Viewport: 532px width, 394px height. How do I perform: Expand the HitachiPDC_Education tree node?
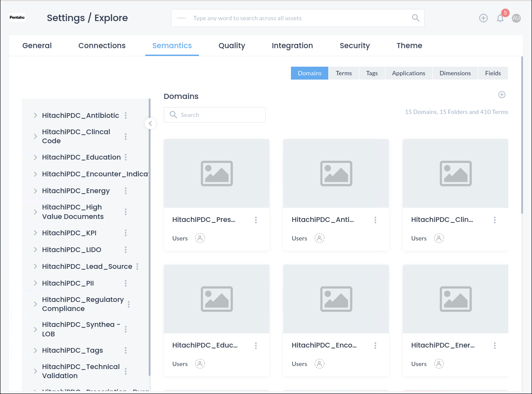(35, 157)
